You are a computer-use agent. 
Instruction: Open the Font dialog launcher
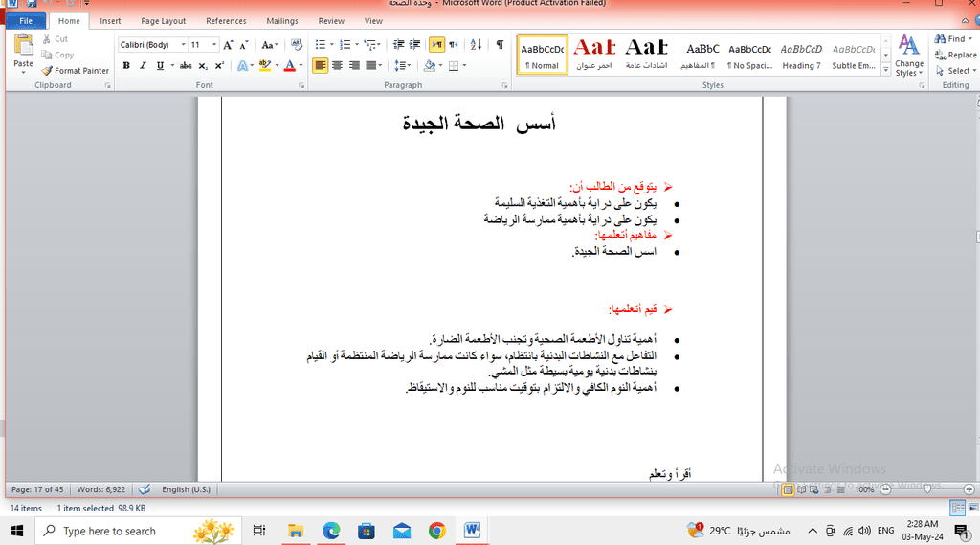301,85
